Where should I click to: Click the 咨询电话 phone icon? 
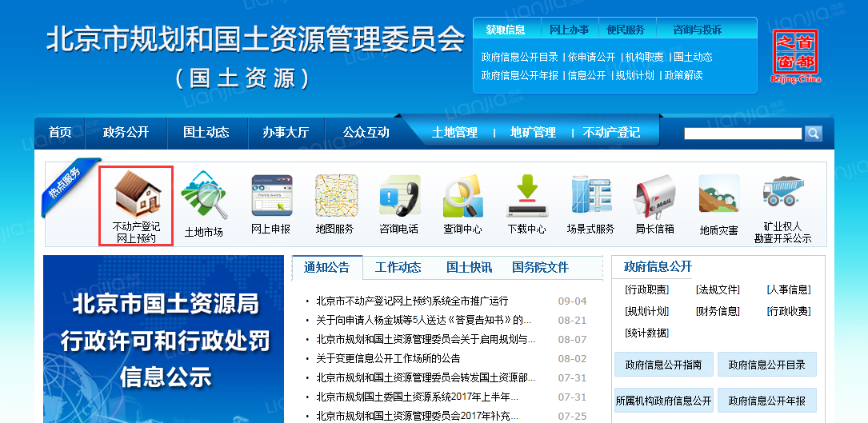click(400, 195)
